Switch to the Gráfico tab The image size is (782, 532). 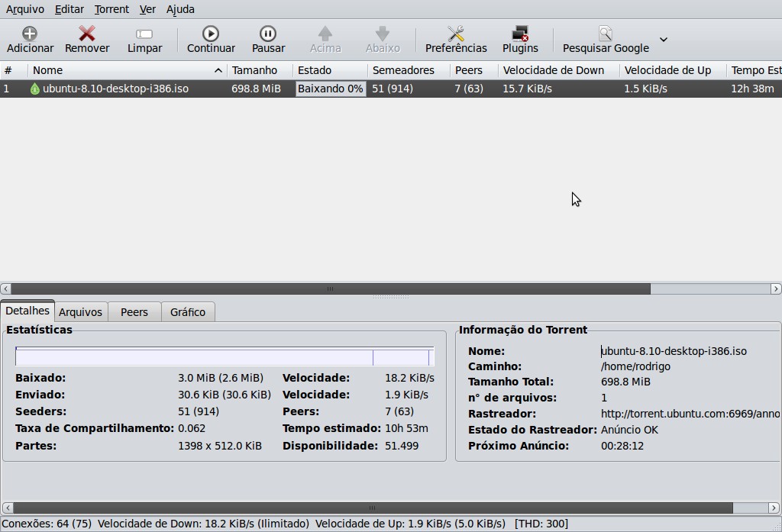tap(188, 312)
